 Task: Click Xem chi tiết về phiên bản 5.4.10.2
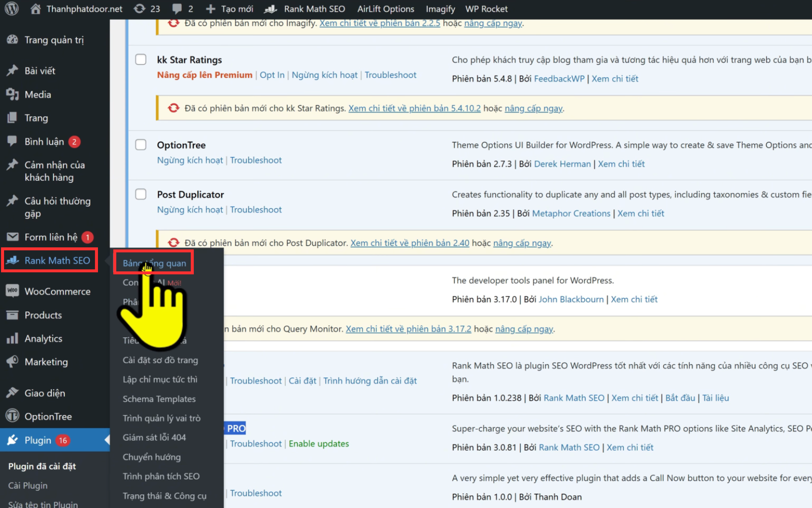point(414,108)
